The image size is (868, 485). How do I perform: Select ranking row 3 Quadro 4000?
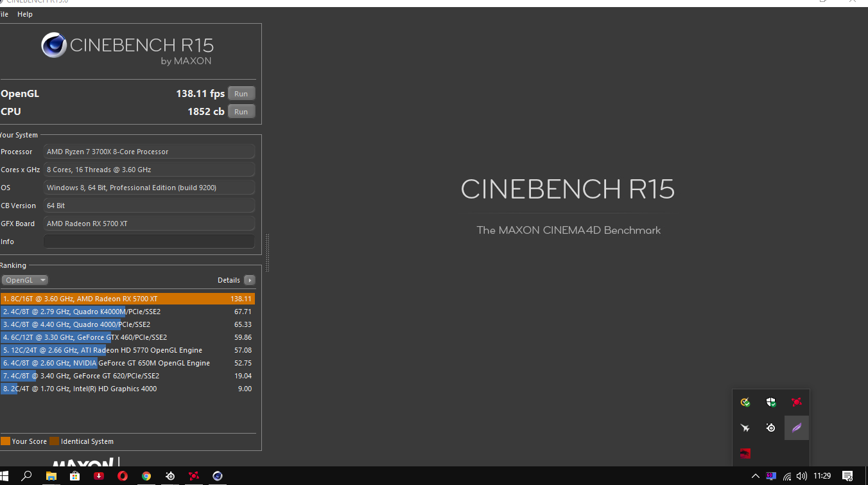pyautogui.click(x=128, y=324)
